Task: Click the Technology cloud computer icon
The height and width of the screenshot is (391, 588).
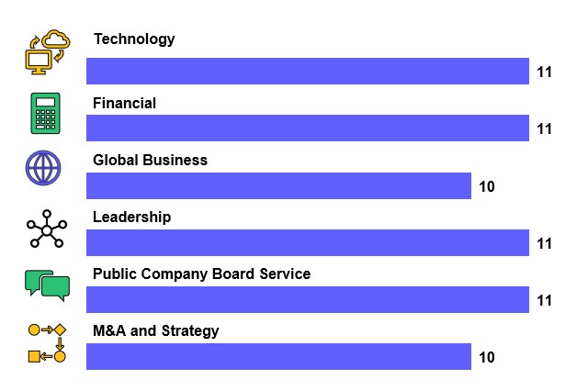Action: tap(46, 50)
